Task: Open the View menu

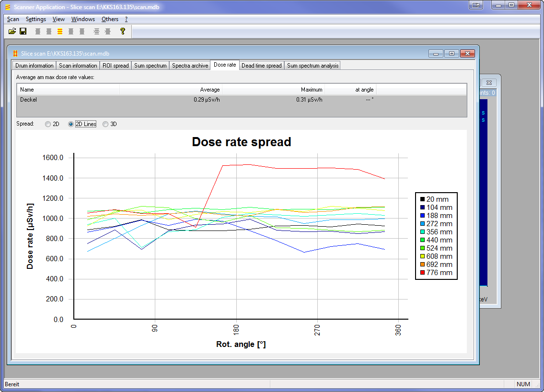Action: pyautogui.click(x=58, y=19)
